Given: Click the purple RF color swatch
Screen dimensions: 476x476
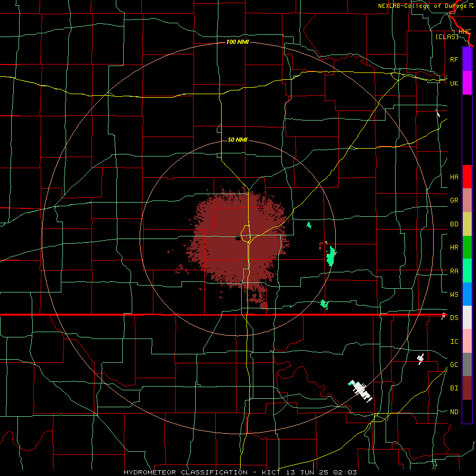Looking at the screenshot, I should click(467, 59).
